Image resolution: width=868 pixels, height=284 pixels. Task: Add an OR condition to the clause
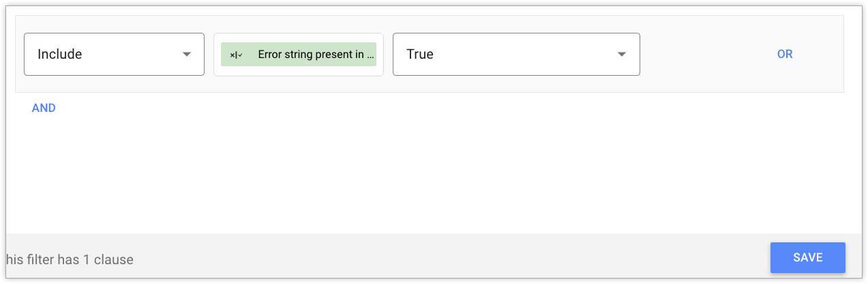click(x=785, y=54)
